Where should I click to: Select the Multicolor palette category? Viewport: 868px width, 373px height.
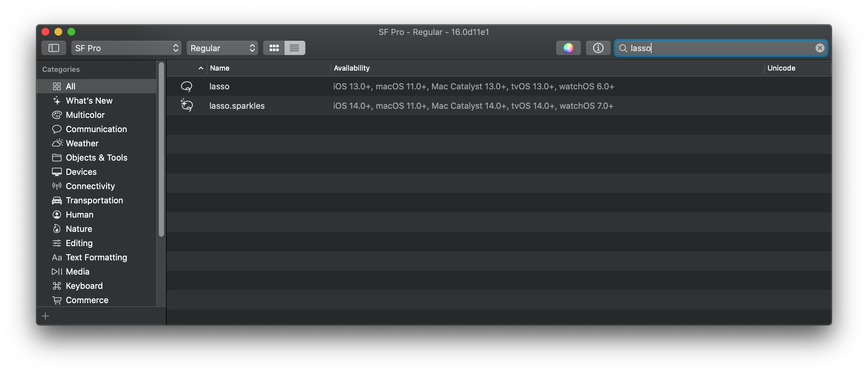85,115
